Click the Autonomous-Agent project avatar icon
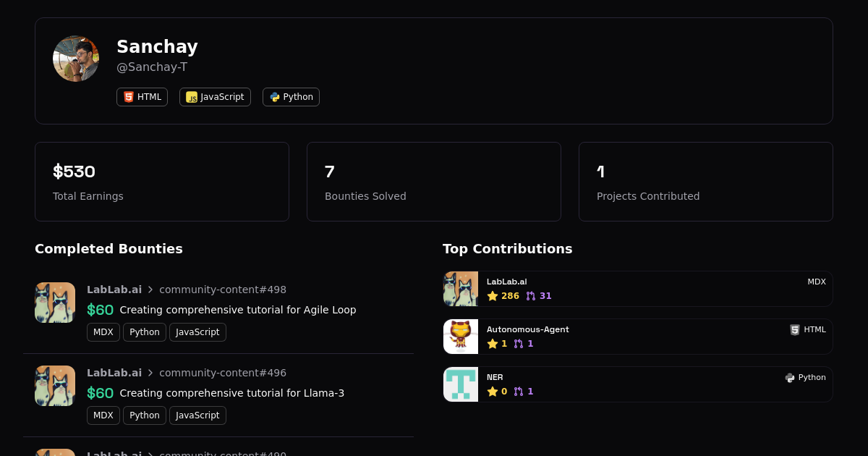 (x=461, y=337)
